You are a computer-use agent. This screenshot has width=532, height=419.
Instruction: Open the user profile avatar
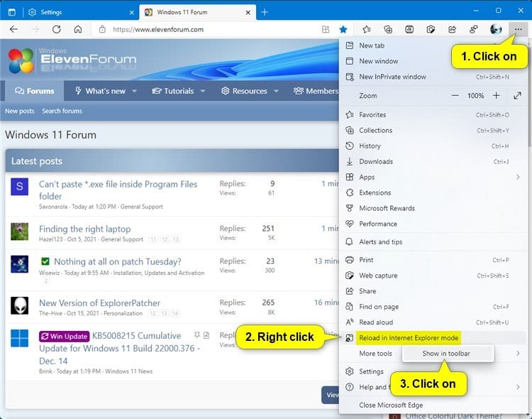496,30
